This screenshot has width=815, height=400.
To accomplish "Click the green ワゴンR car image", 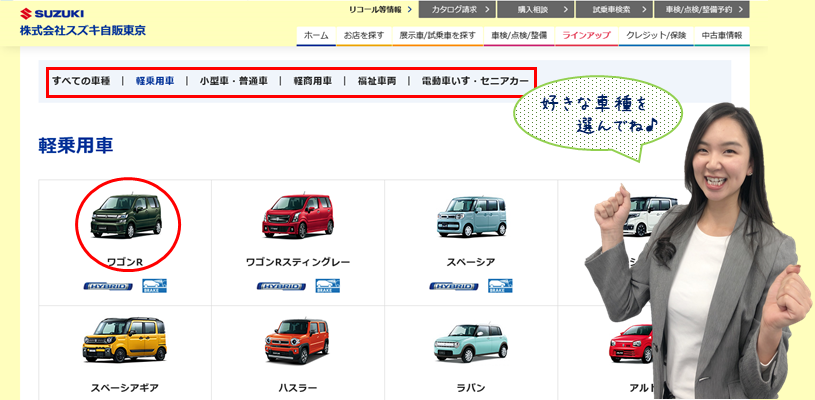I will [126, 216].
